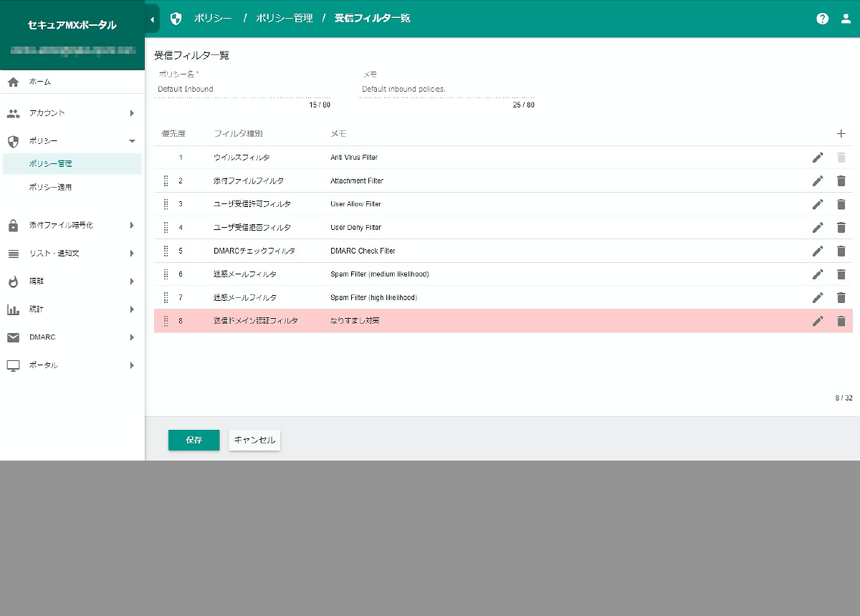Expand the アカウント menu
The height and width of the screenshot is (616, 860).
[72, 113]
